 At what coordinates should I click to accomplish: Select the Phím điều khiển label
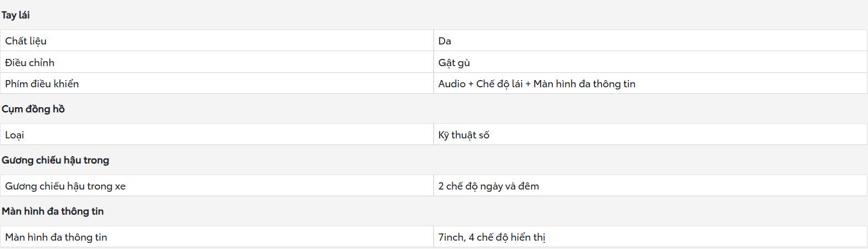(42, 84)
